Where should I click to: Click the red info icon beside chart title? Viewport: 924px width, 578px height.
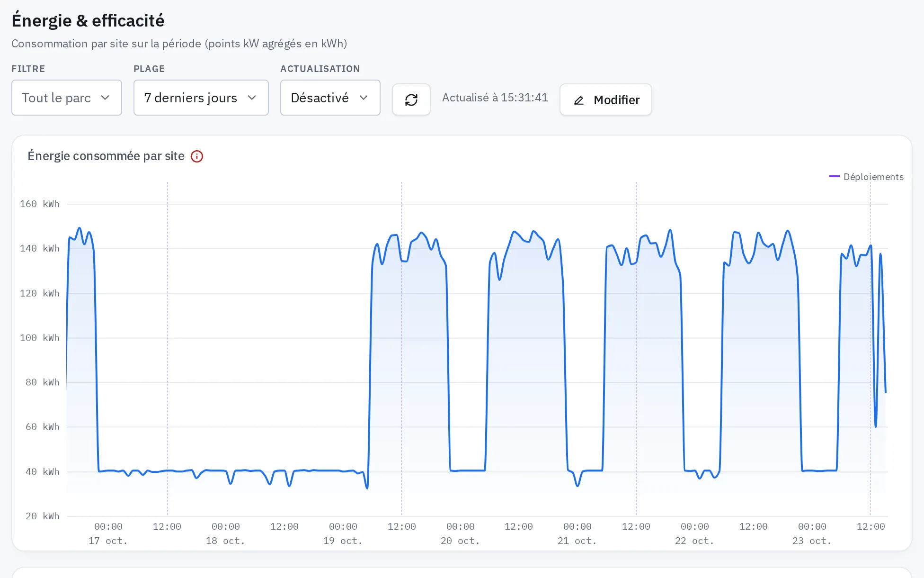[x=197, y=156]
